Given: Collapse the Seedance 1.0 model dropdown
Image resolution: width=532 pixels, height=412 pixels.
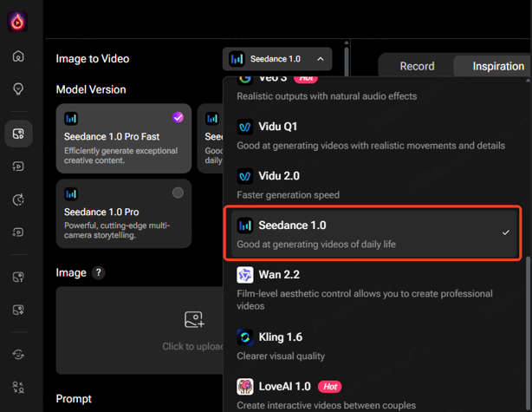Looking at the screenshot, I should pyautogui.click(x=277, y=59).
